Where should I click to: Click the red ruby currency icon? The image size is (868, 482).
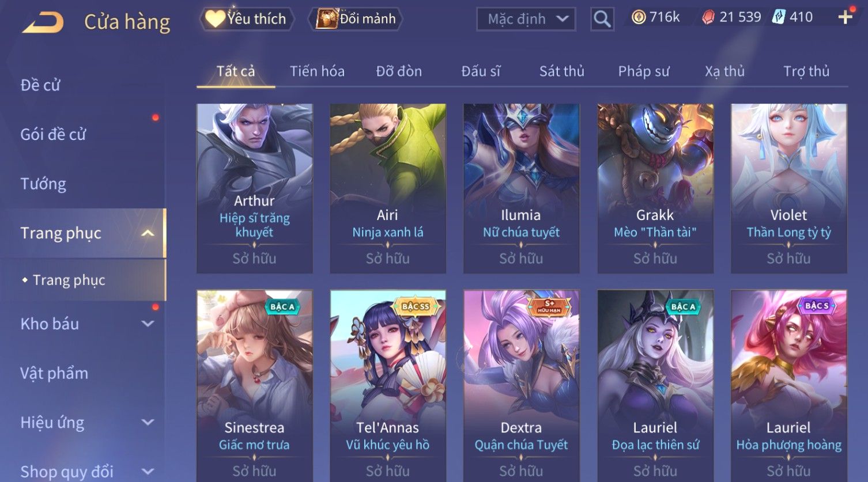pos(708,17)
